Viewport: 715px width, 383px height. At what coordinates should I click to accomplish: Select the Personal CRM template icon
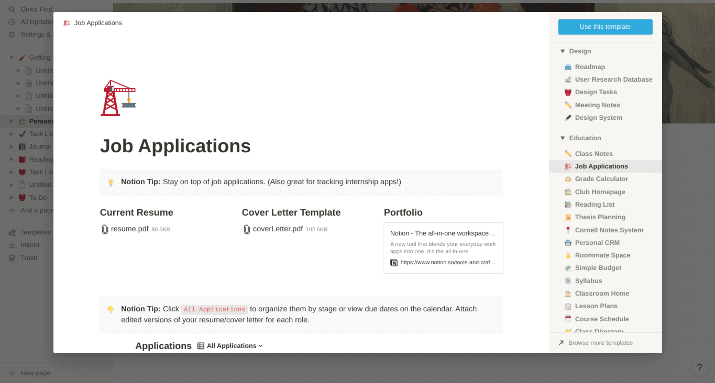click(x=568, y=243)
